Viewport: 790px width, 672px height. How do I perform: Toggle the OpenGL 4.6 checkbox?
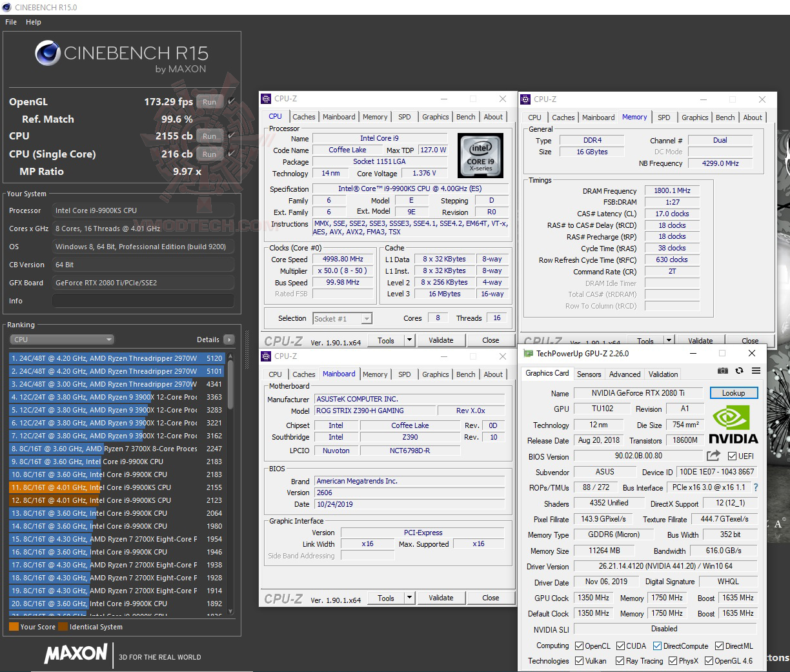[709, 661]
